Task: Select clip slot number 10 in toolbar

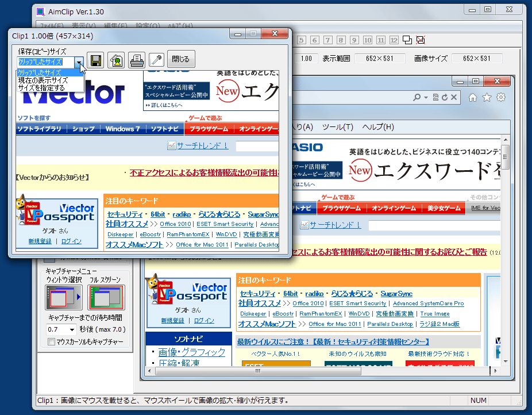Action: click(x=368, y=40)
